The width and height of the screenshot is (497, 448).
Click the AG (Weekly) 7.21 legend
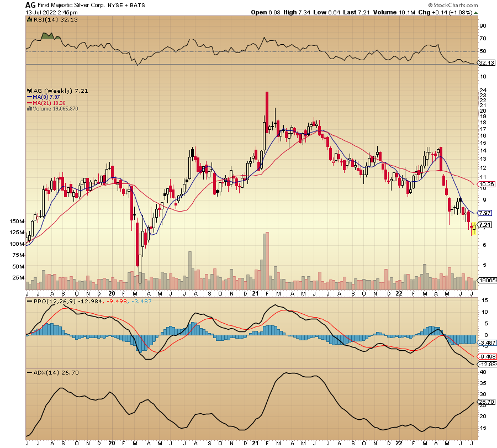[61, 91]
